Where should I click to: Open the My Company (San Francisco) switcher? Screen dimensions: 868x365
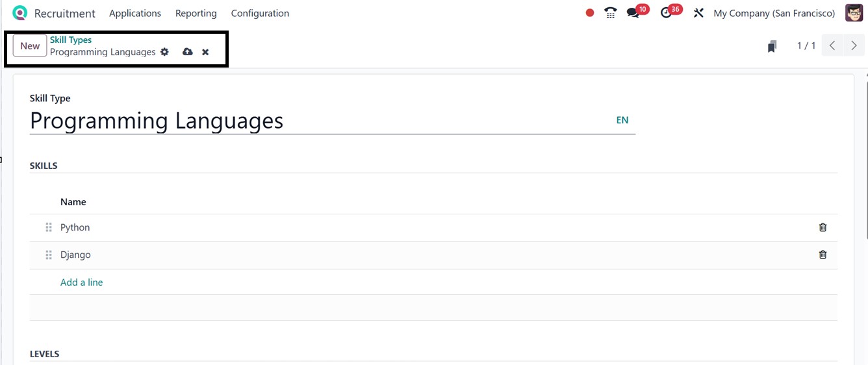(x=774, y=13)
